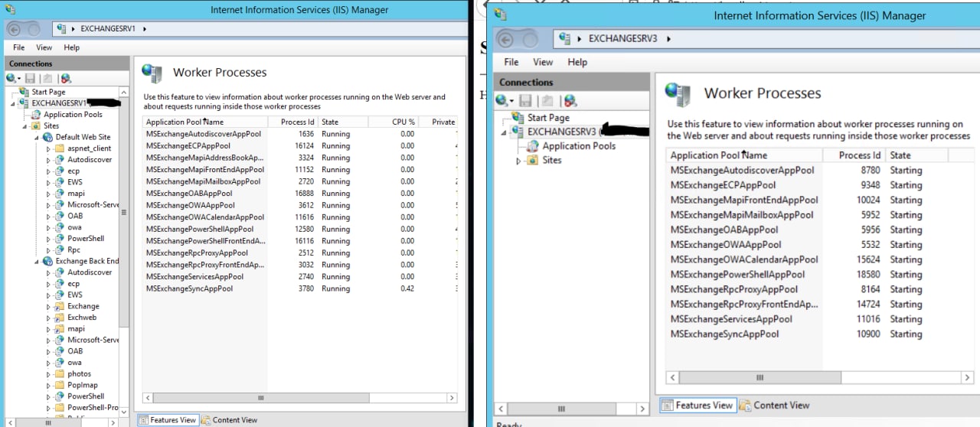The height and width of the screenshot is (427, 980).
Task: Click the back arrow in EXCHANGESRV1 window
Action: pos(15,29)
